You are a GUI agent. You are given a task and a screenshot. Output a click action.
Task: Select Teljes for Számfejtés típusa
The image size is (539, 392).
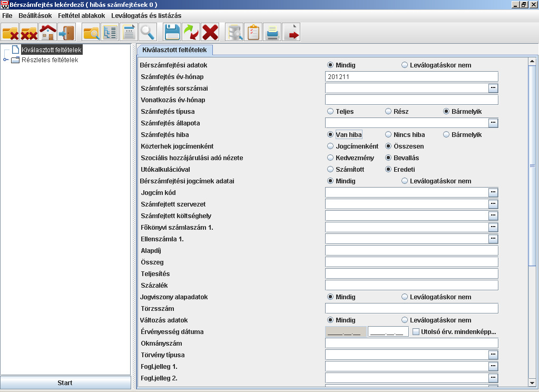point(330,111)
